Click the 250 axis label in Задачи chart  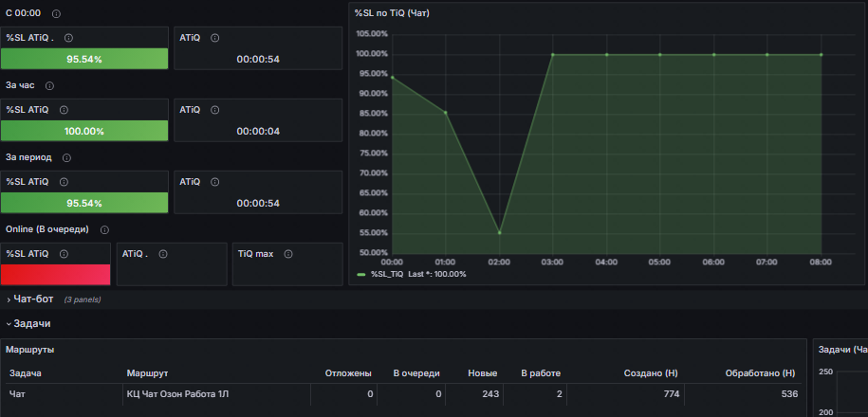826,372
